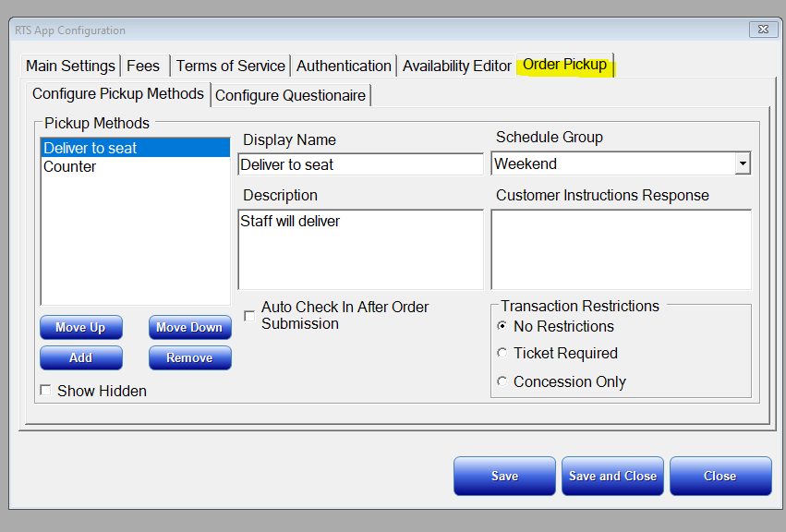Viewport: 786px width, 532px height.
Task: Go to the Authentication tab
Action: 344,66
